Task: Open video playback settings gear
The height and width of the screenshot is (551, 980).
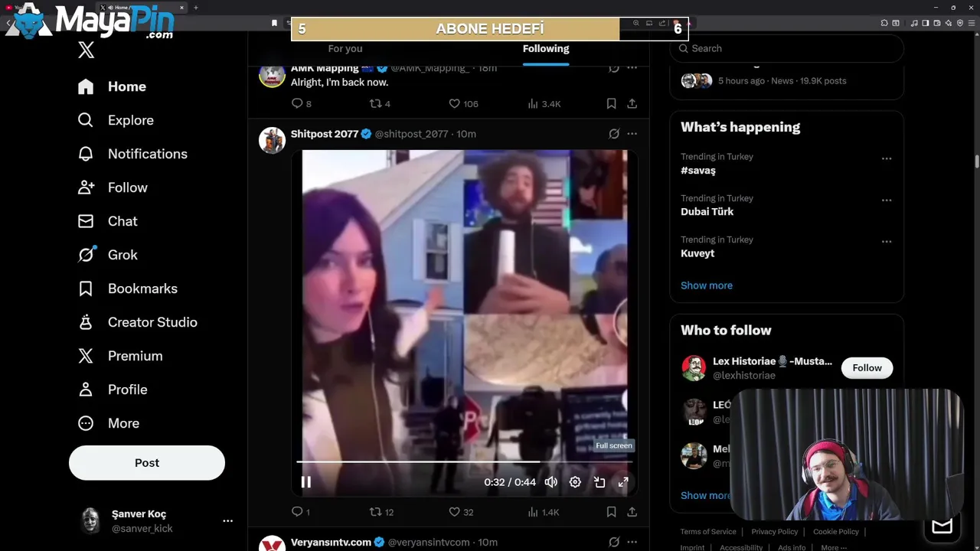Action: click(x=575, y=482)
